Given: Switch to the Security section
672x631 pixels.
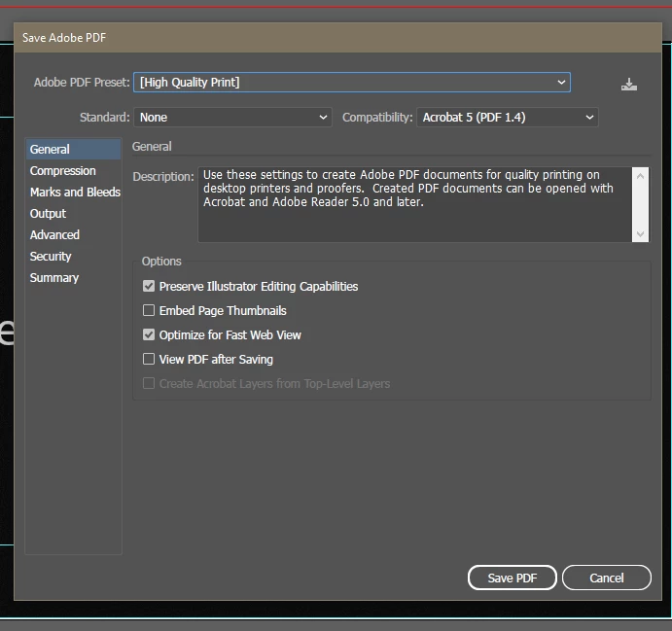Looking at the screenshot, I should point(73,256).
